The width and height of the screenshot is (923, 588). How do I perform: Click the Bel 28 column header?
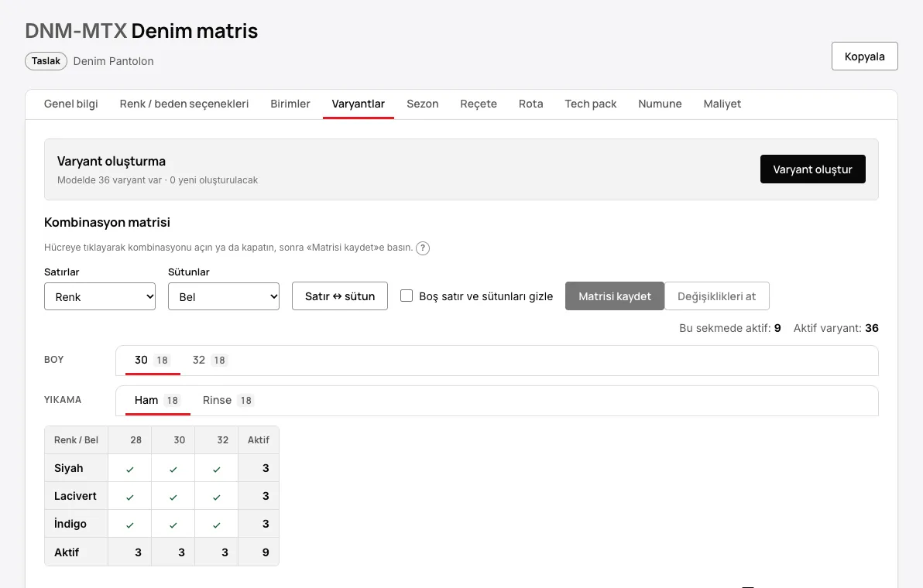tap(130, 440)
